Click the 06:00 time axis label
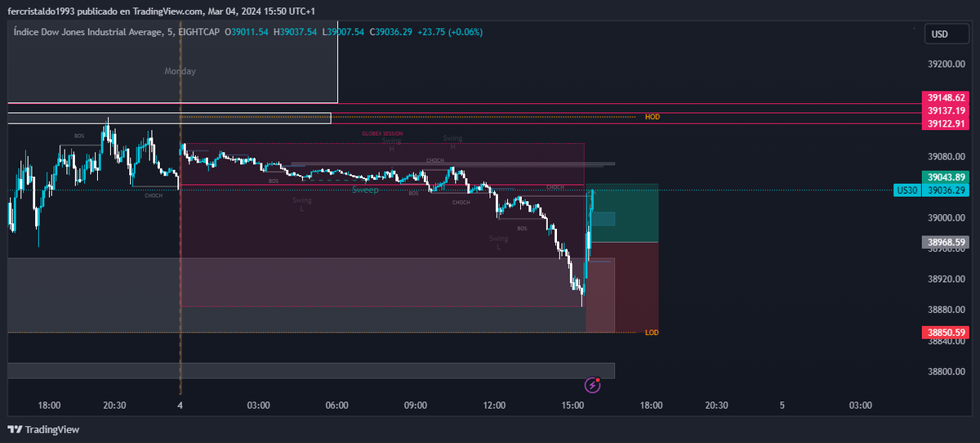 337,405
